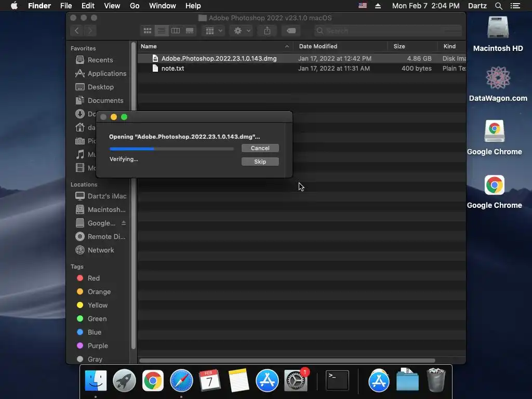Image resolution: width=532 pixels, height=399 pixels.
Task: Filter by the Green tag
Action: pos(91,319)
